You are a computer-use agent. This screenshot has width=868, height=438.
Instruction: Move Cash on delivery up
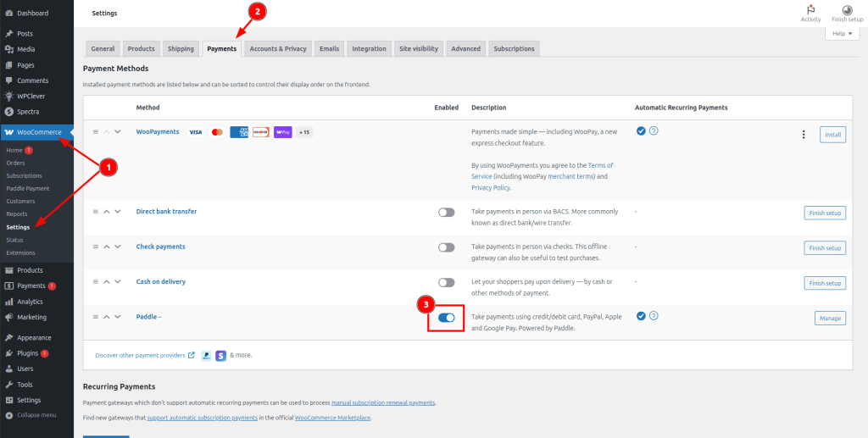pos(107,281)
